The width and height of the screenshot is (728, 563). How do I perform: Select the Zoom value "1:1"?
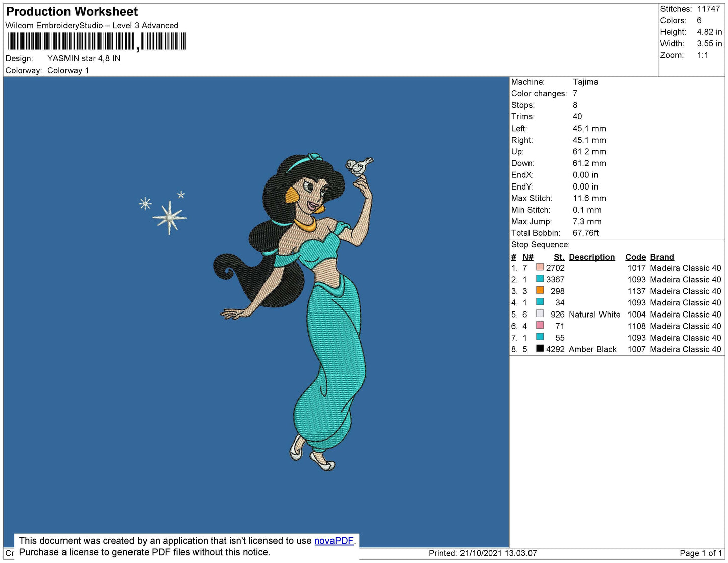tap(703, 55)
